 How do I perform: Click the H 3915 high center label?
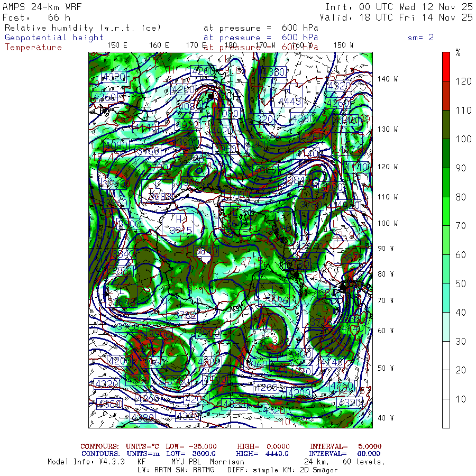(x=178, y=225)
